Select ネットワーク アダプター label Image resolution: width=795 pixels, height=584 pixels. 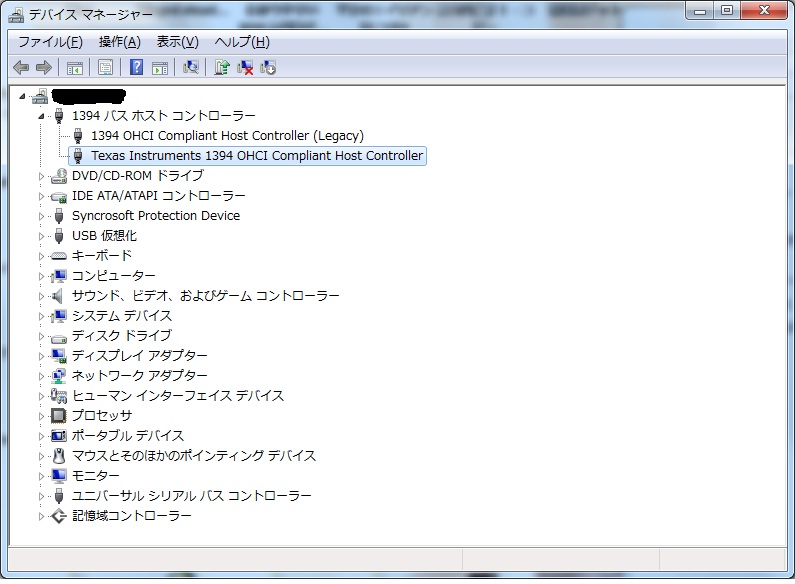[x=139, y=376]
